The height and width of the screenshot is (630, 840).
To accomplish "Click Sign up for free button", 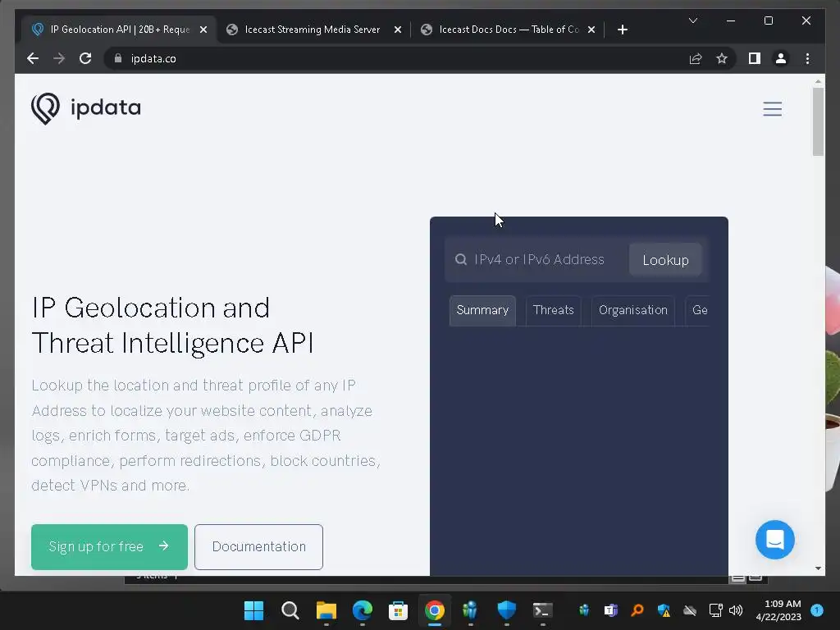I will tap(109, 547).
